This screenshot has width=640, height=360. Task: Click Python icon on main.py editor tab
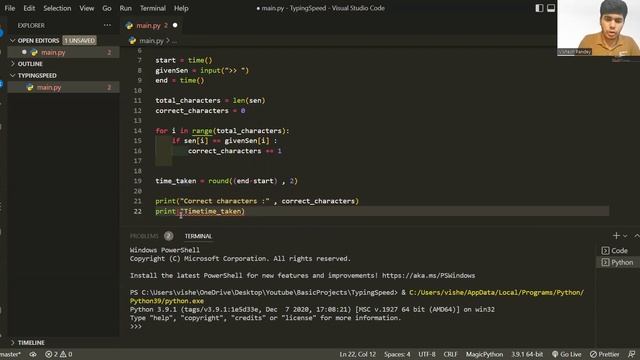(130, 25)
